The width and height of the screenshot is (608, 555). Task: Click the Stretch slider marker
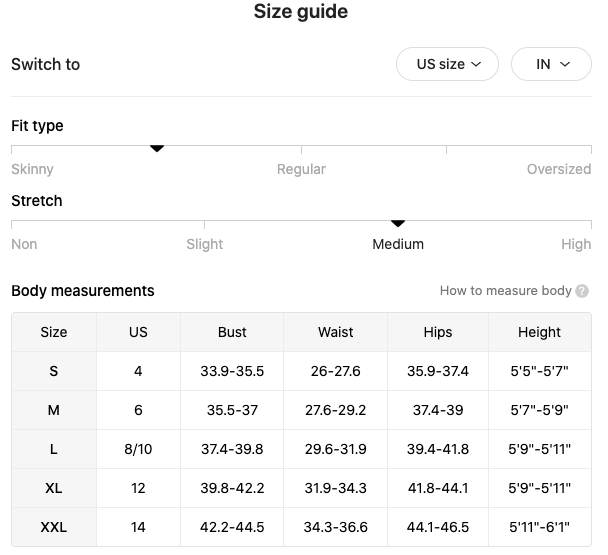pyautogui.click(x=398, y=223)
